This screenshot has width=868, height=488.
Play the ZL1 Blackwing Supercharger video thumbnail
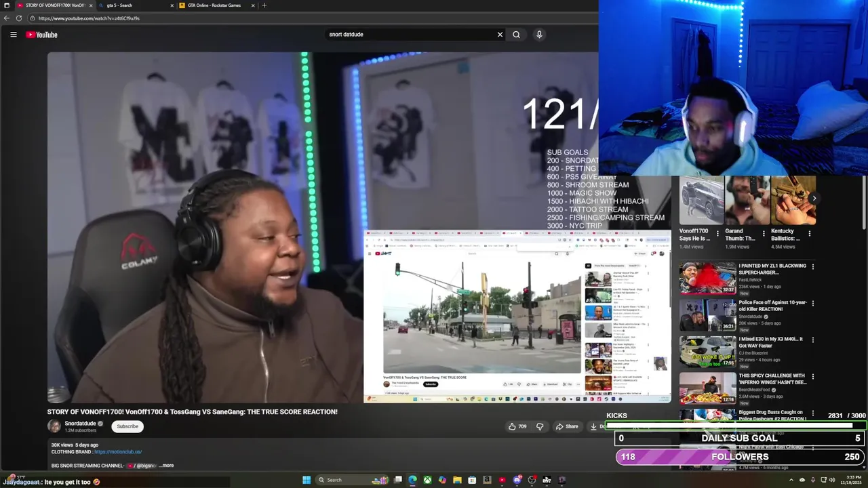(707, 278)
